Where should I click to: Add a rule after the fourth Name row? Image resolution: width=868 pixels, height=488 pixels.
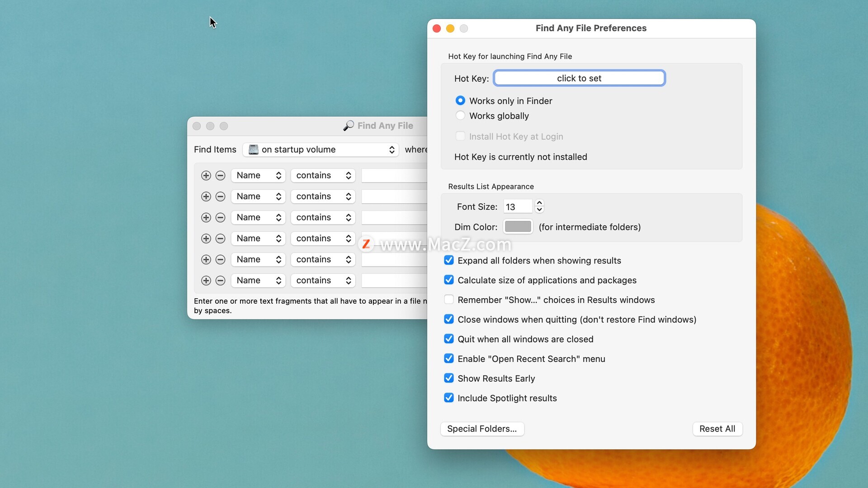pyautogui.click(x=206, y=239)
